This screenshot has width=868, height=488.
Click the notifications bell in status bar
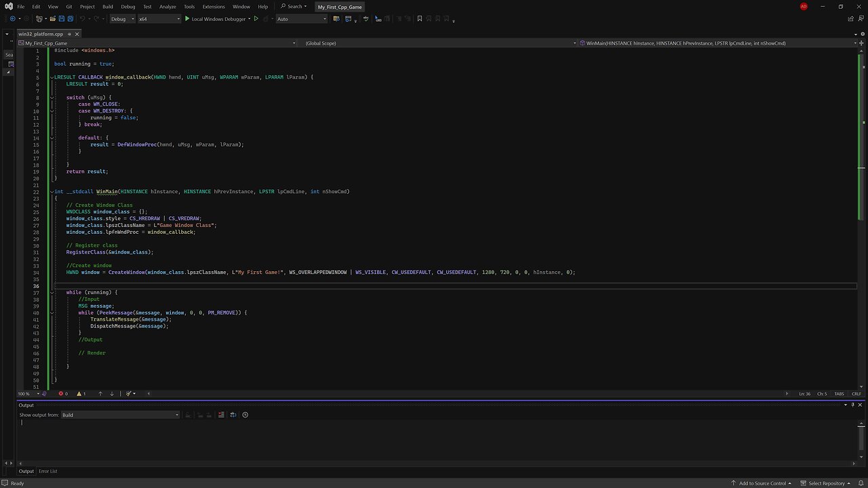[860, 483]
